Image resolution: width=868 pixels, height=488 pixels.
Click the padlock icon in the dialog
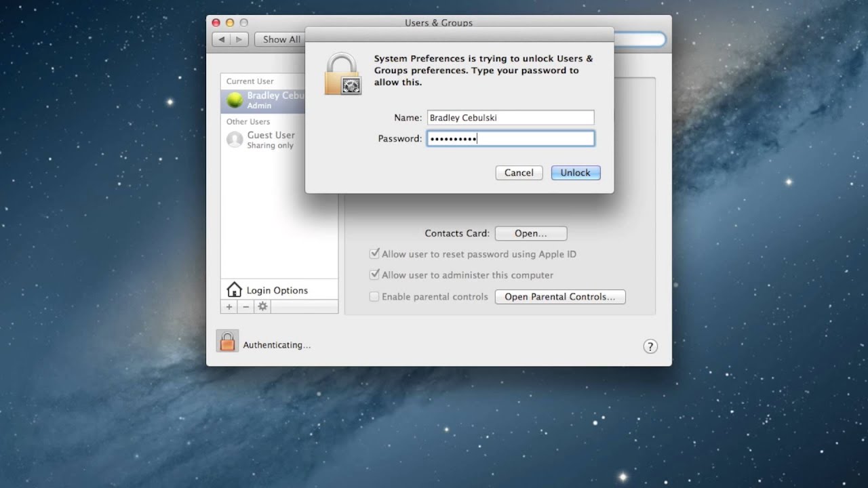342,74
